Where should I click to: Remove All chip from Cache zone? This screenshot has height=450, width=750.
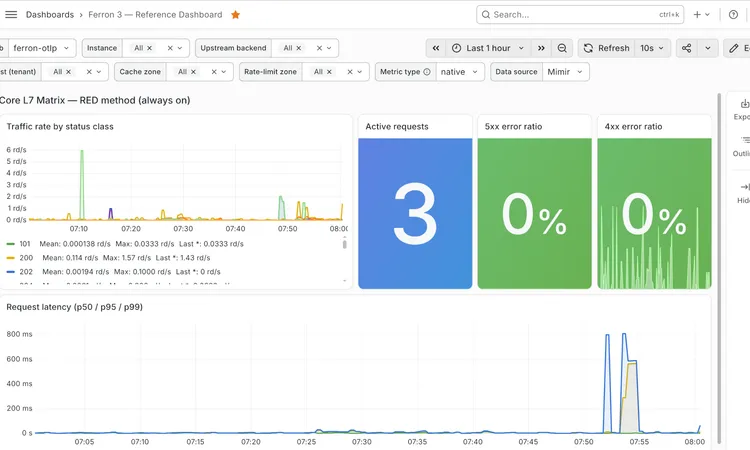(x=193, y=72)
